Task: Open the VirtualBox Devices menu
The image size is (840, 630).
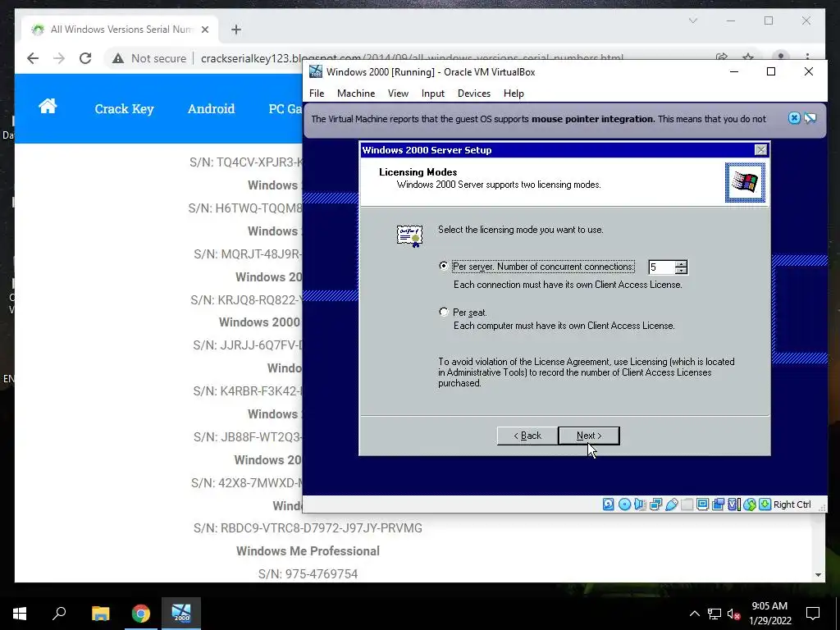Action: [473, 94]
